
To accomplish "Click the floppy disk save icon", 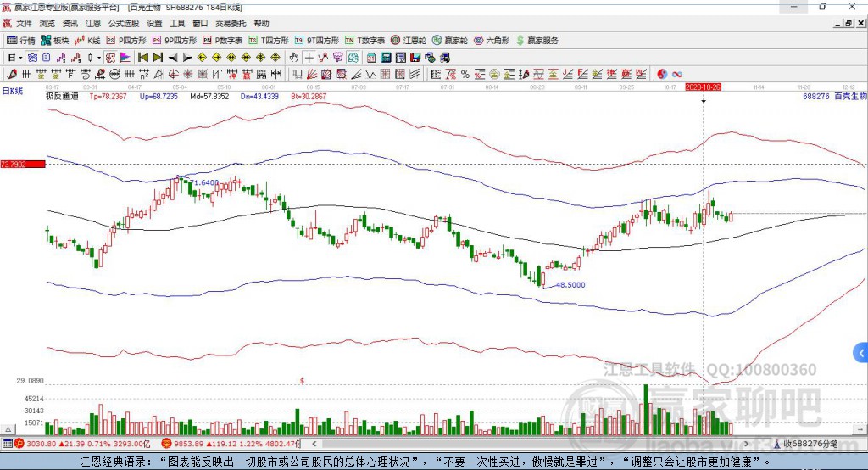I will pyautogui.click(x=415, y=58).
